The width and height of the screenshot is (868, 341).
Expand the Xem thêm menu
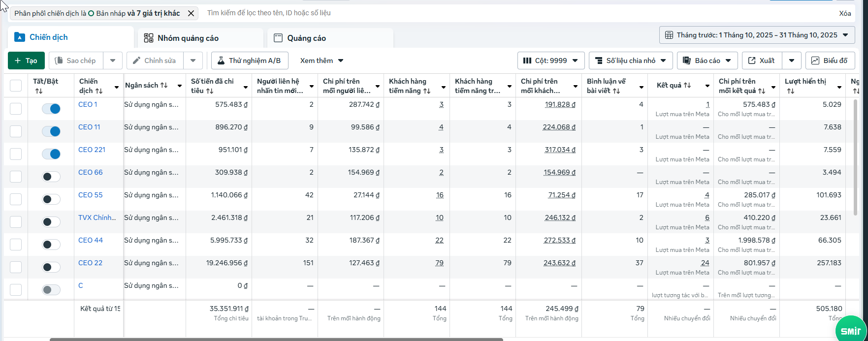[322, 61]
